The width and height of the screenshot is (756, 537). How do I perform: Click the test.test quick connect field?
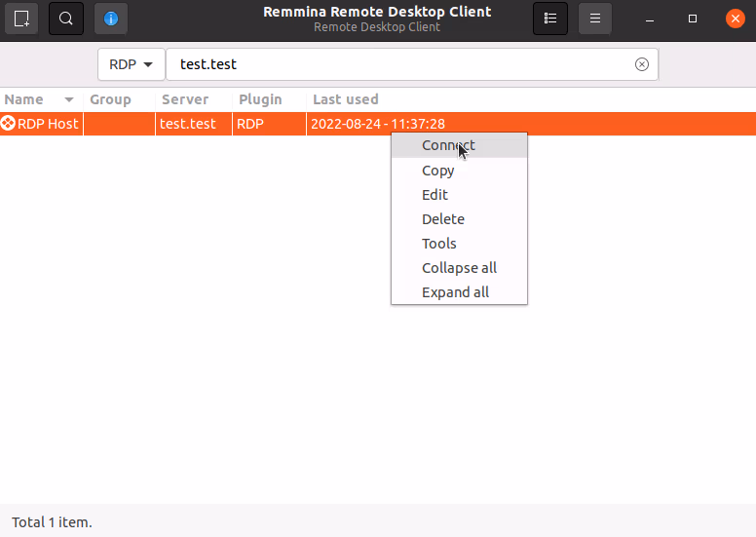(x=412, y=64)
